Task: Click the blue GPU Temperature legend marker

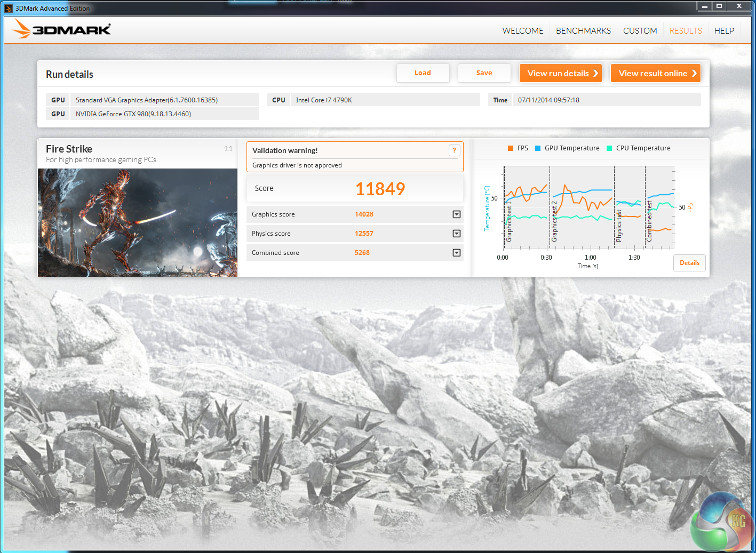Action: [x=538, y=148]
